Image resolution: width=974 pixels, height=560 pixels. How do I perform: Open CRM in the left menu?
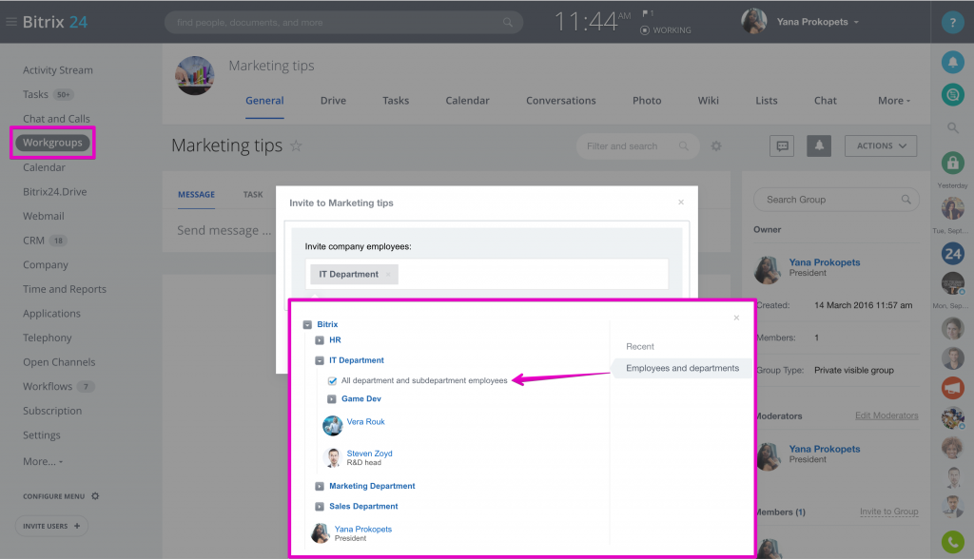[33, 241]
